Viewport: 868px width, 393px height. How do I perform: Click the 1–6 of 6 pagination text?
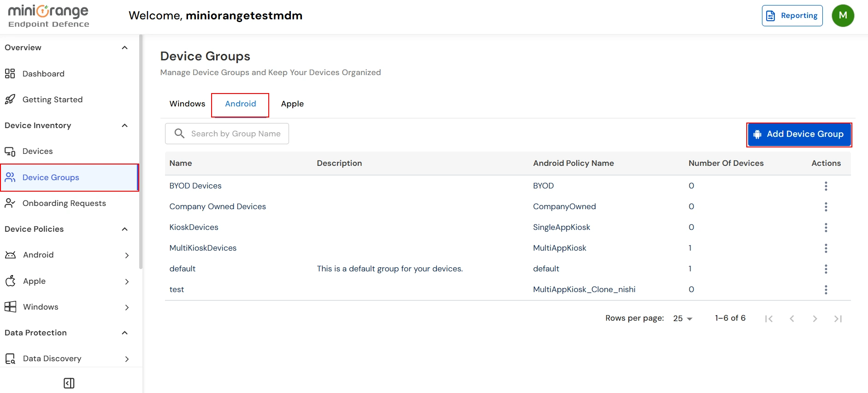click(x=730, y=318)
